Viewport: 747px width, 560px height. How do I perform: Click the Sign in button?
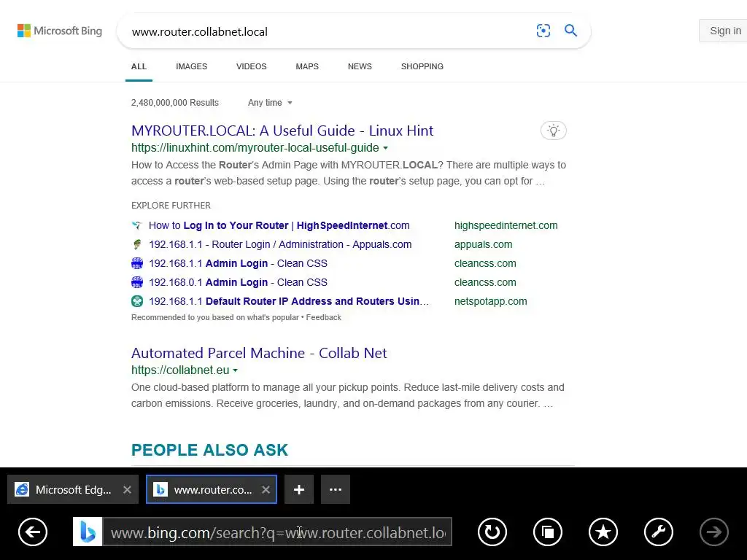(724, 31)
